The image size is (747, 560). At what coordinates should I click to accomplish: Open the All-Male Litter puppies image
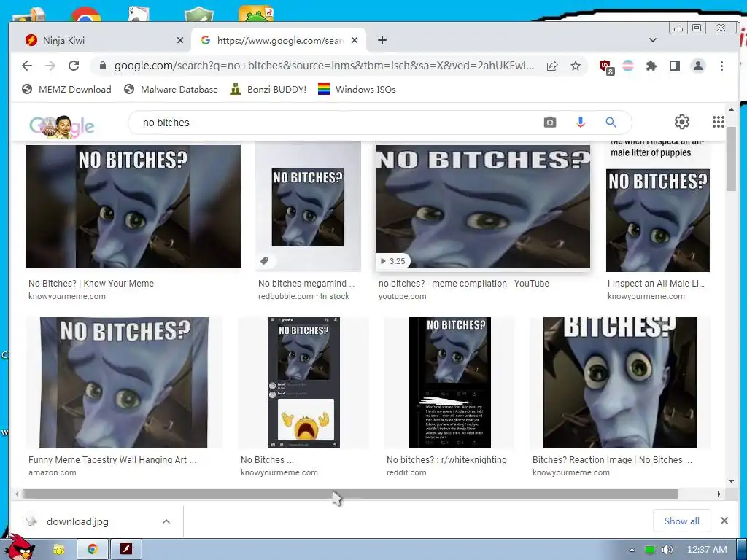[657, 206]
